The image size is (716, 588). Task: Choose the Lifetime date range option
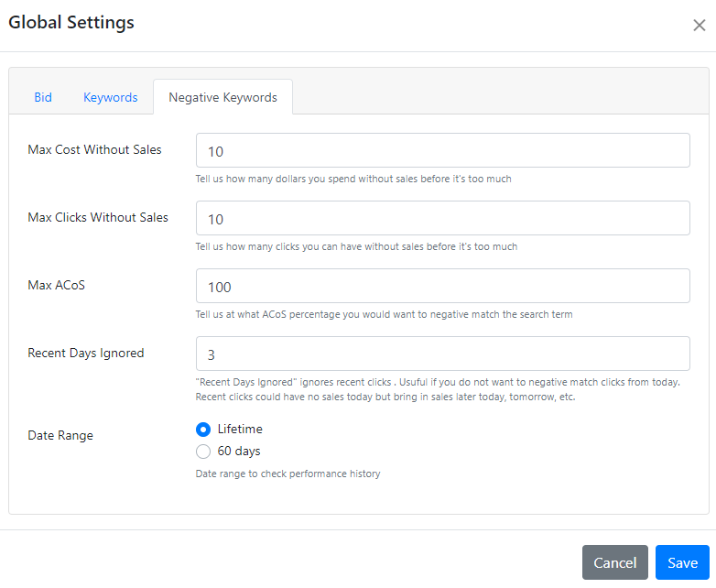tap(203, 429)
